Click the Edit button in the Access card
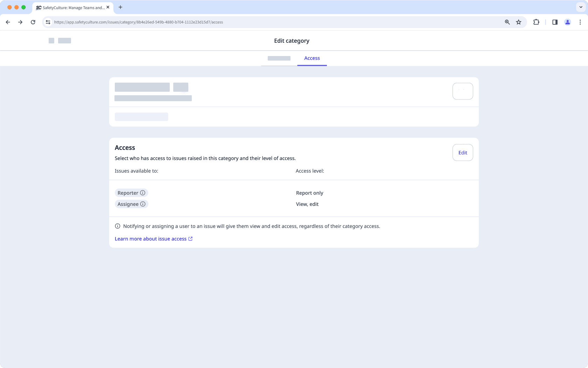The height and width of the screenshot is (368, 588). 462,152
